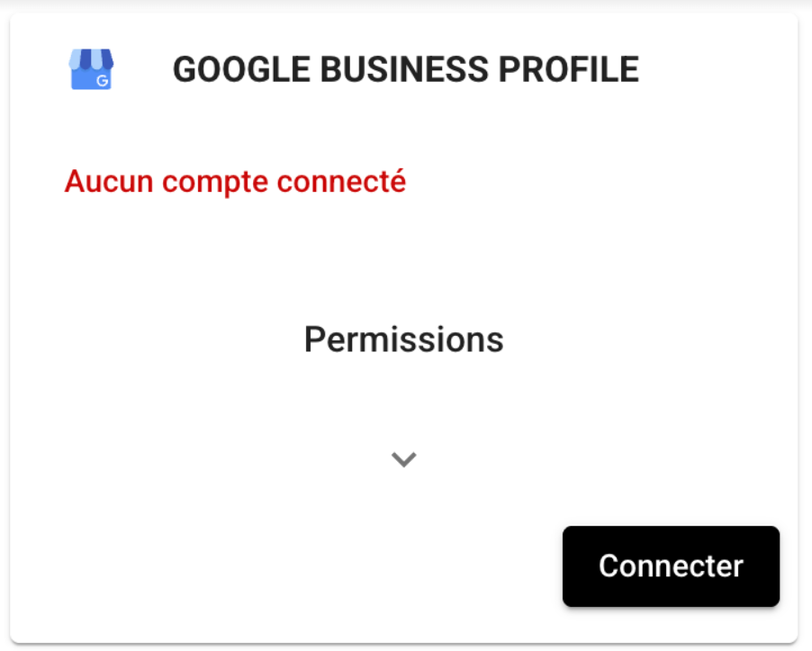
Task: Select the Permissions label text
Action: (x=404, y=340)
